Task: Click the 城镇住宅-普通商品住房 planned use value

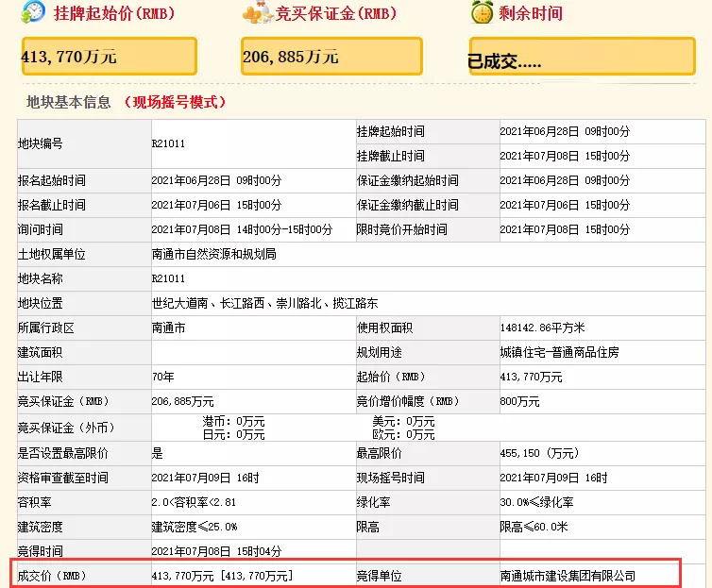Action: pyautogui.click(x=559, y=352)
